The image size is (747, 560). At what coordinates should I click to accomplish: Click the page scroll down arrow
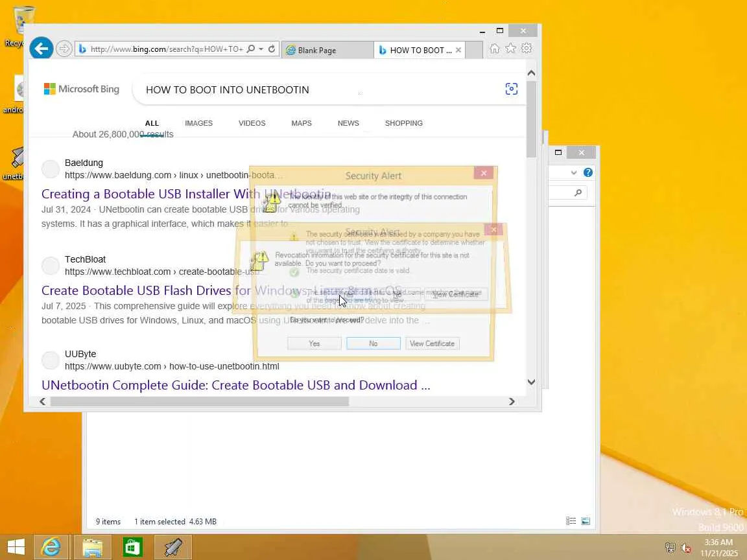(x=531, y=382)
